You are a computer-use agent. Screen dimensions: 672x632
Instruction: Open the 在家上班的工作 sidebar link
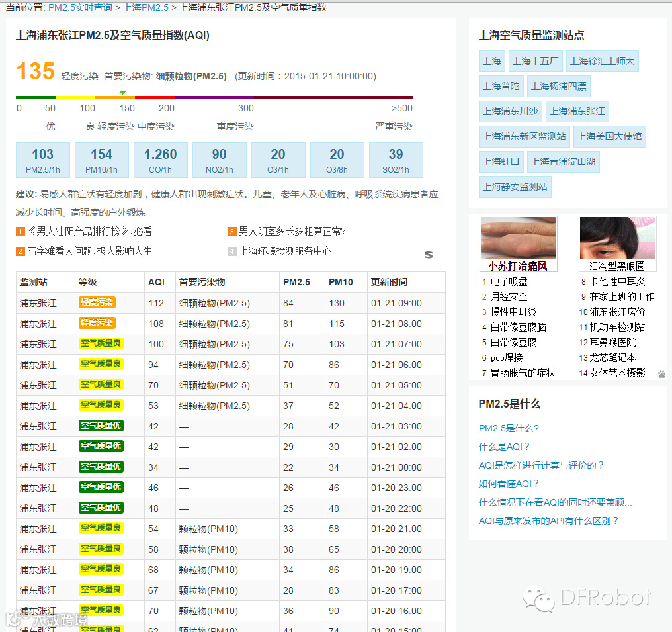click(622, 296)
